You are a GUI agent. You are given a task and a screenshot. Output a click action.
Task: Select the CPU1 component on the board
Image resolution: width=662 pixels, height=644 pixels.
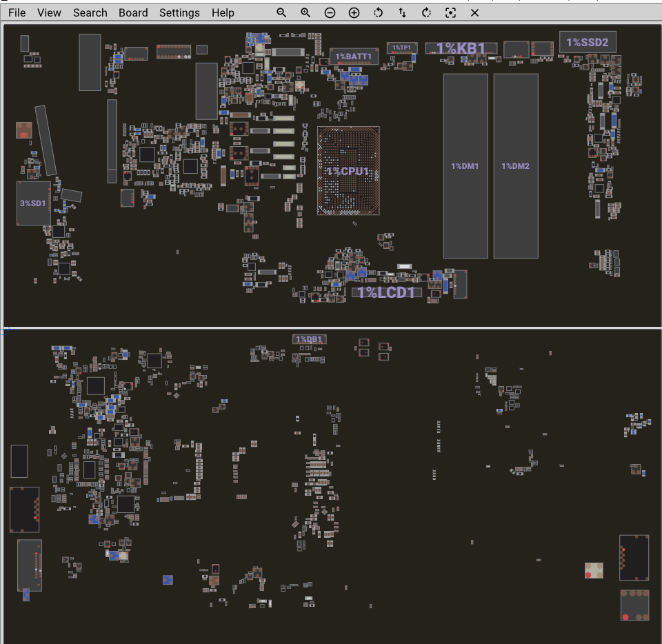348,171
